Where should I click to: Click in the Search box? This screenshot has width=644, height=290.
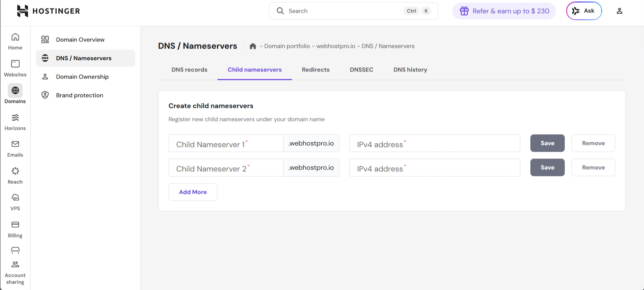point(353,11)
